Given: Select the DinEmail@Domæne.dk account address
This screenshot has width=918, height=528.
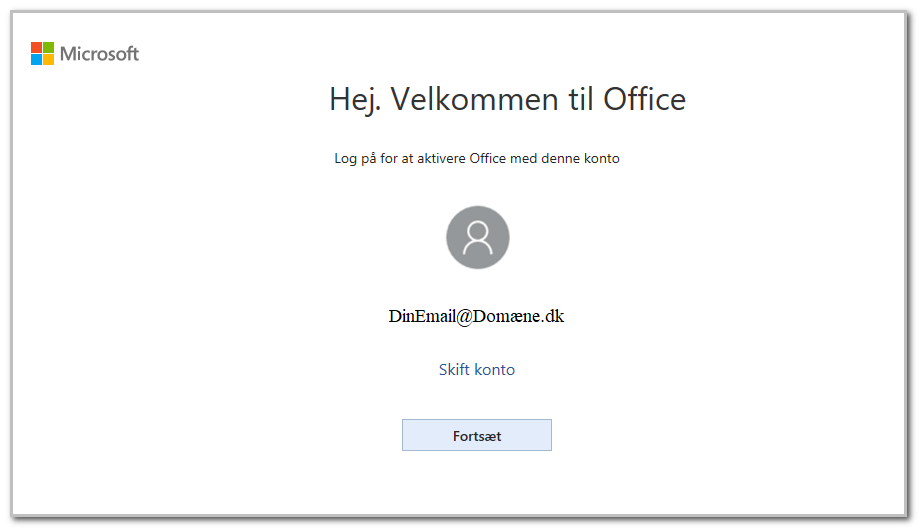Looking at the screenshot, I should click(x=477, y=317).
